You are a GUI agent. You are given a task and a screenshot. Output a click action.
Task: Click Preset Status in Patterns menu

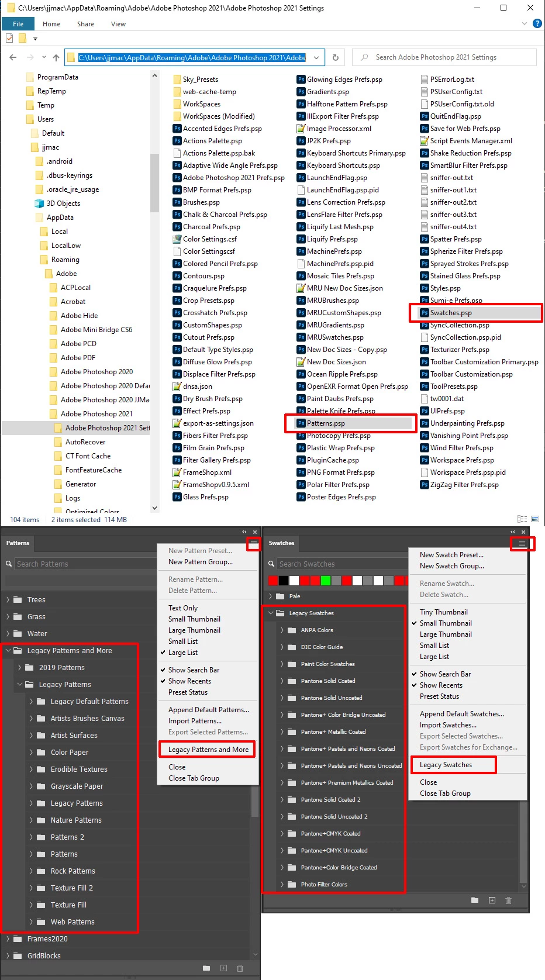pyautogui.click(x=188, y=692)
